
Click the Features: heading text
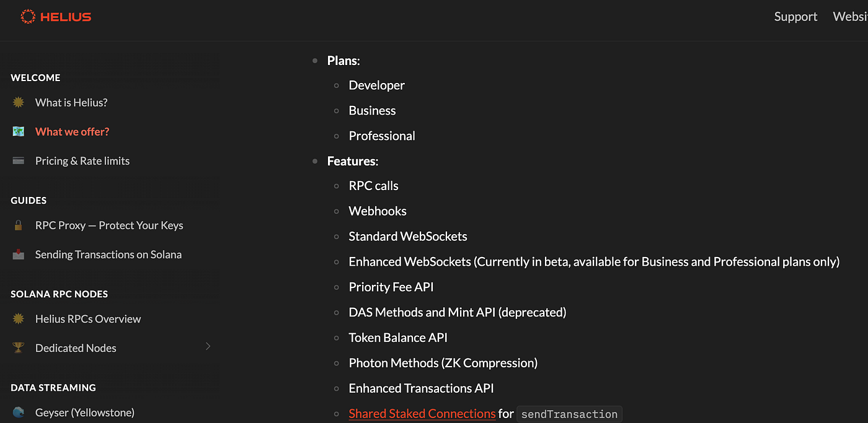(353, 161)
